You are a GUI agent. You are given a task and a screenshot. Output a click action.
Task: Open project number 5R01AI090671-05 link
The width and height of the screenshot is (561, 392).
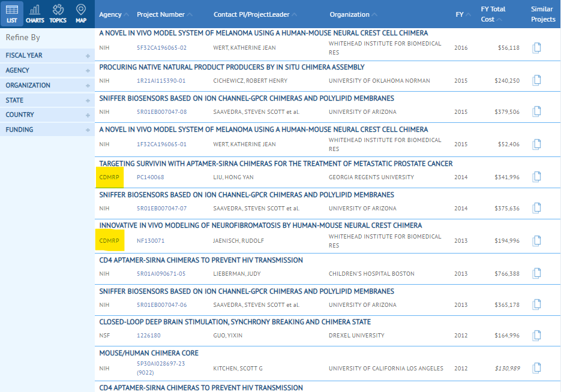coord(161,274)
